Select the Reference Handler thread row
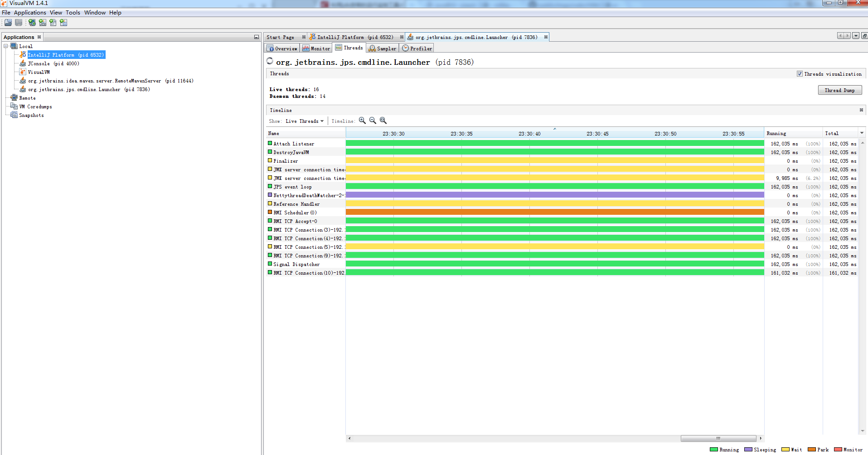Screen dimensions: 868x455 click(x=561, y=204)
